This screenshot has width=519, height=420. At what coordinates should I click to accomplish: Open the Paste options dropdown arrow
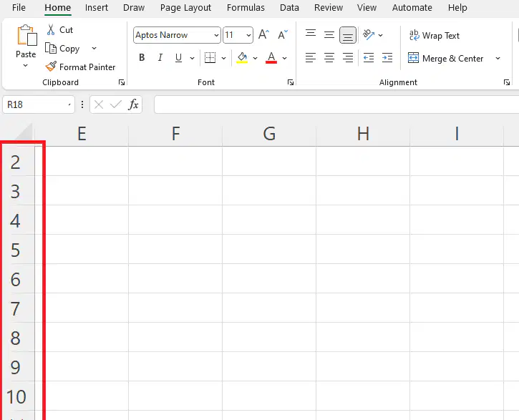click(x=26, y=66)
